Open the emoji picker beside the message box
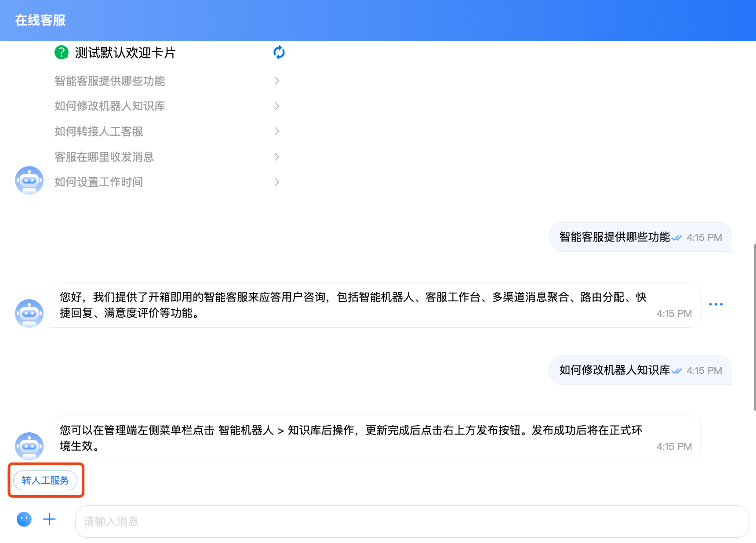Viewport: 756px width, 543px height. tap(24, 519)
